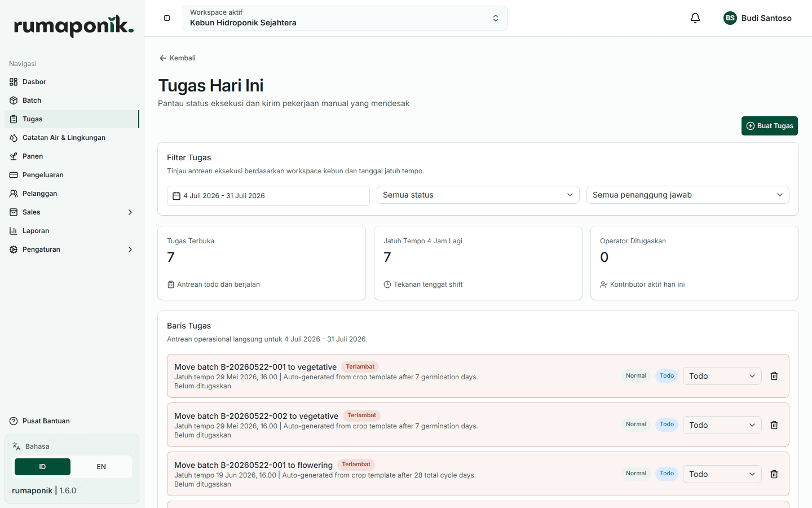
Task: Delete the B-20260522-001 vegetative task
Action: click(774, 376)
